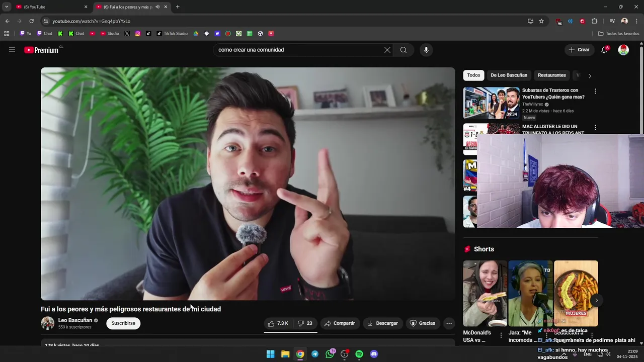Go back in browser history
This screenshot has height=362, width=644.
pos(7,21)
